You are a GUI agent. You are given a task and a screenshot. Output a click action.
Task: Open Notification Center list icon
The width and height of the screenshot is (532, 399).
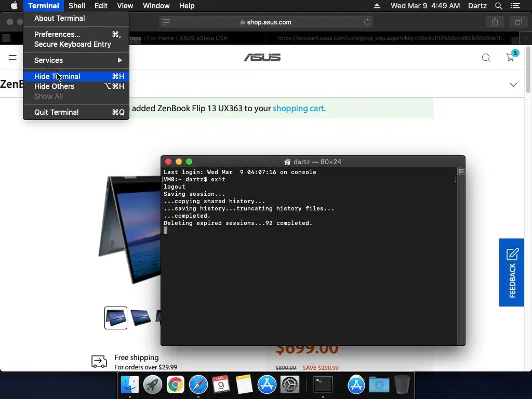[515, 6]
